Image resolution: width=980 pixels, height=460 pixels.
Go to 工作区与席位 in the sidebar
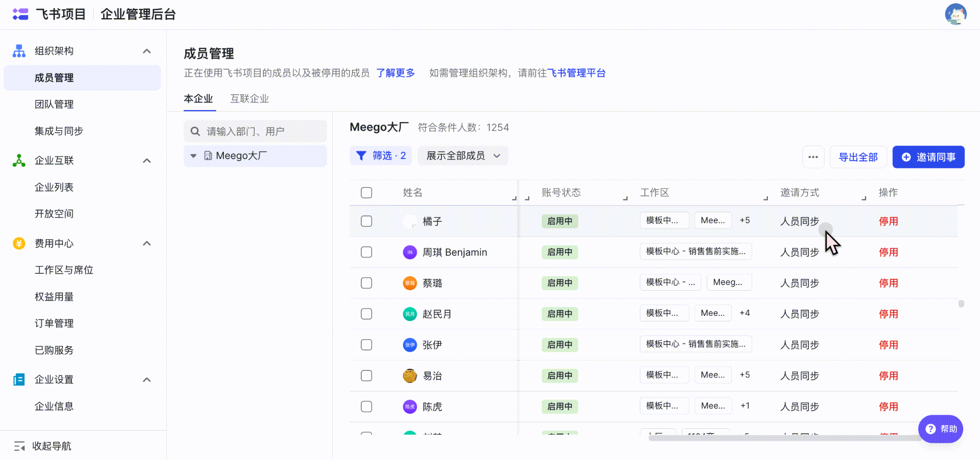64,270
